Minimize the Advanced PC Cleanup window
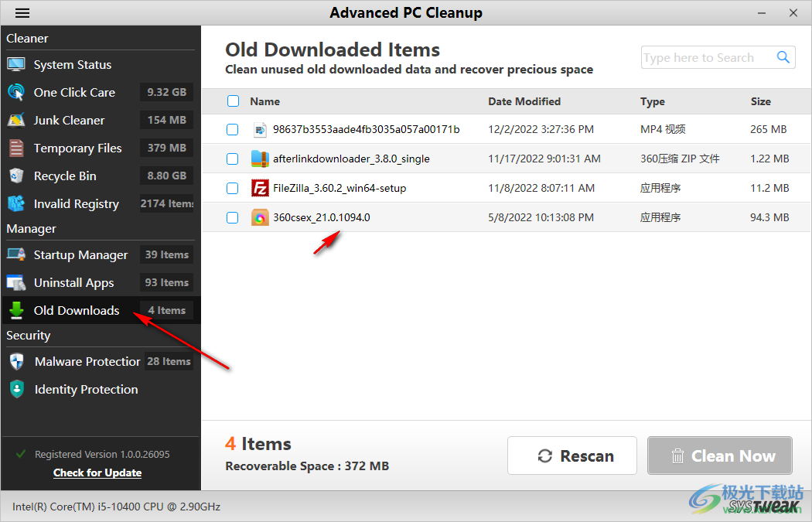The image size is (812, 522). tap(761, 13)
